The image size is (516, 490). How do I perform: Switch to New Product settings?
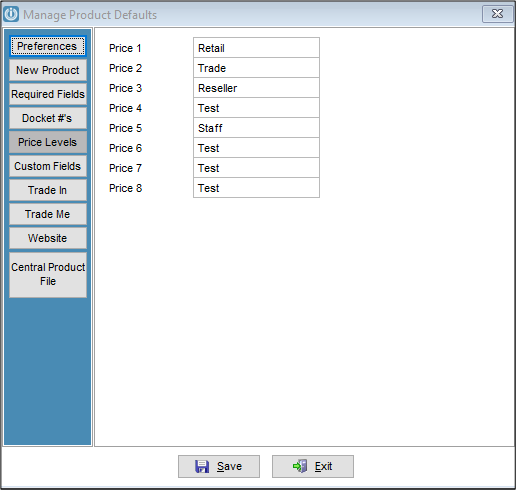click(x=48, y=70)
